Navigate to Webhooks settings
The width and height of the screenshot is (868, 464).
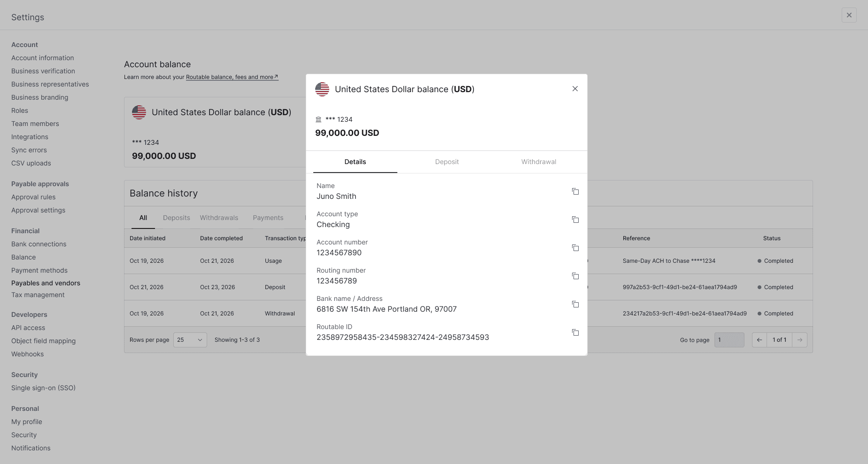(27, 354)
